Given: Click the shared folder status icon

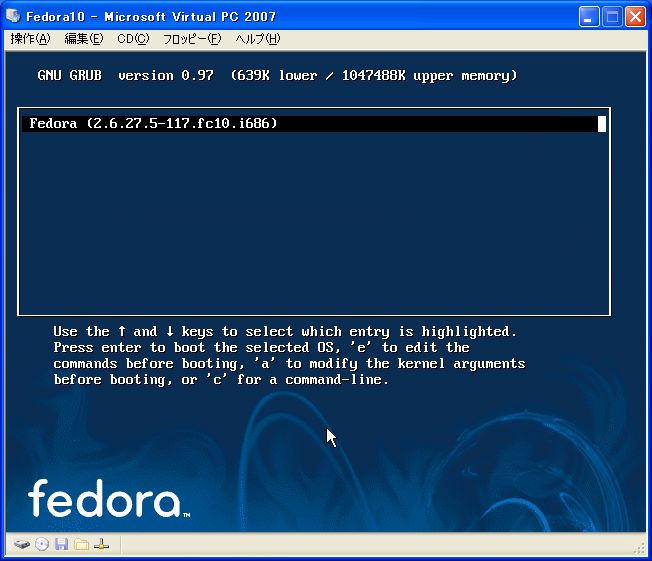Looking at the screenshot, I should (x=82, y=544).
